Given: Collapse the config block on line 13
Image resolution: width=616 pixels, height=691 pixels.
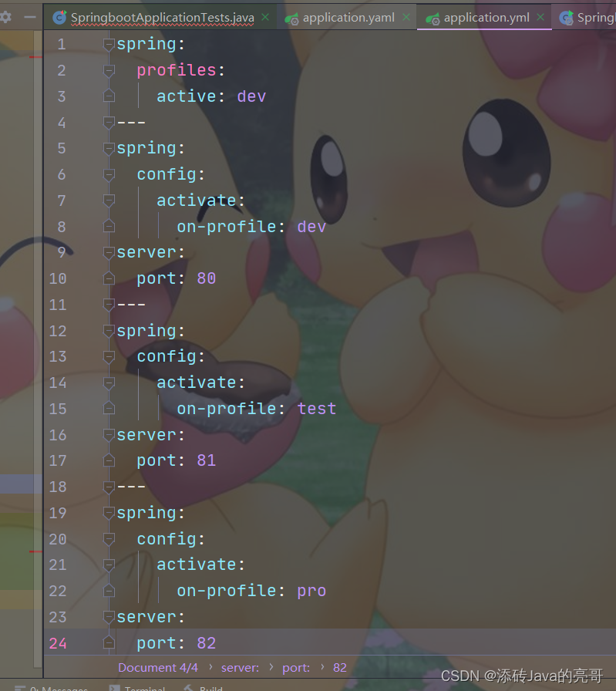Looking at the screenshot, I should (109, 356).
